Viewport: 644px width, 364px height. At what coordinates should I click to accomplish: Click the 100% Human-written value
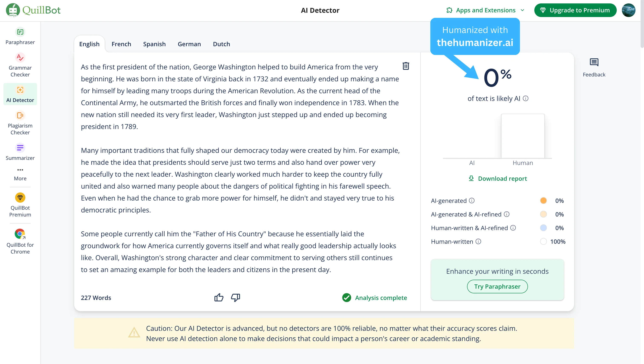pos(558,242)
